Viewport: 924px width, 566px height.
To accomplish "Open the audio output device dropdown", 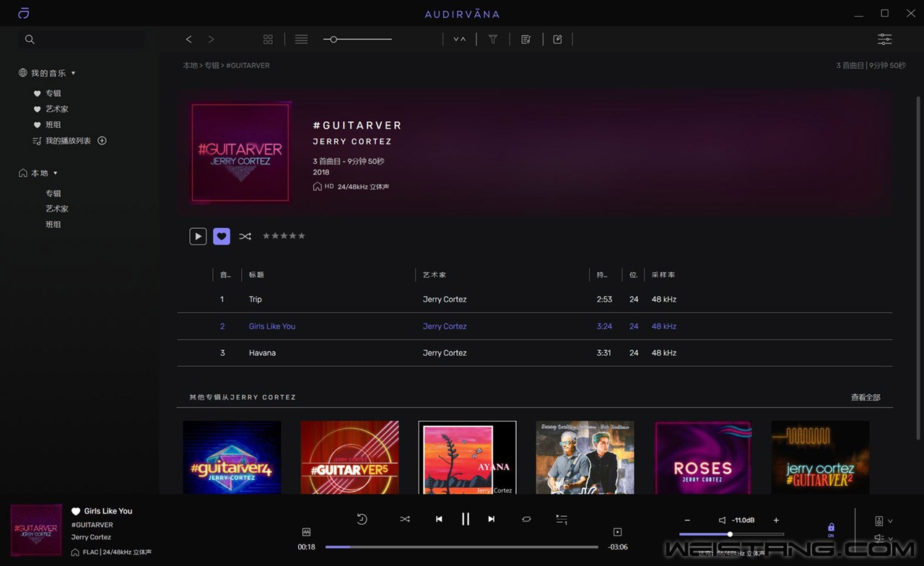I will [x=884, y=521].
